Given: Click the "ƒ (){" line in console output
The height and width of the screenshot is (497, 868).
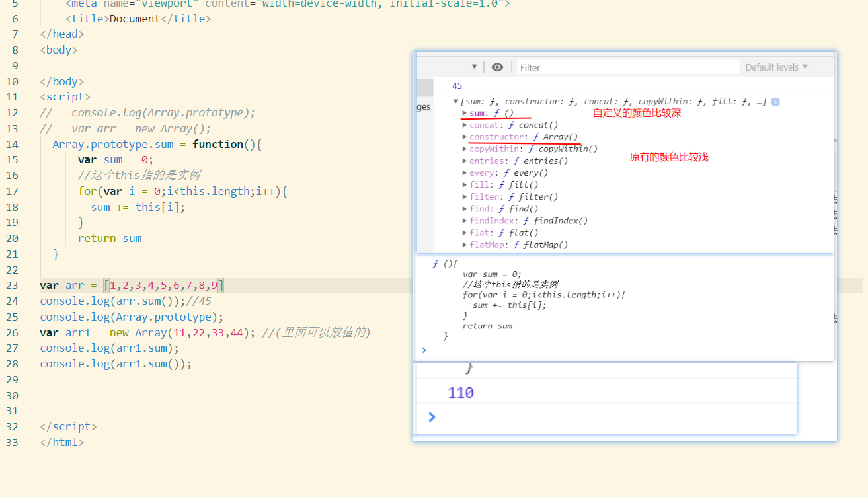Looking at the screenshot, I should pos(445,264).
